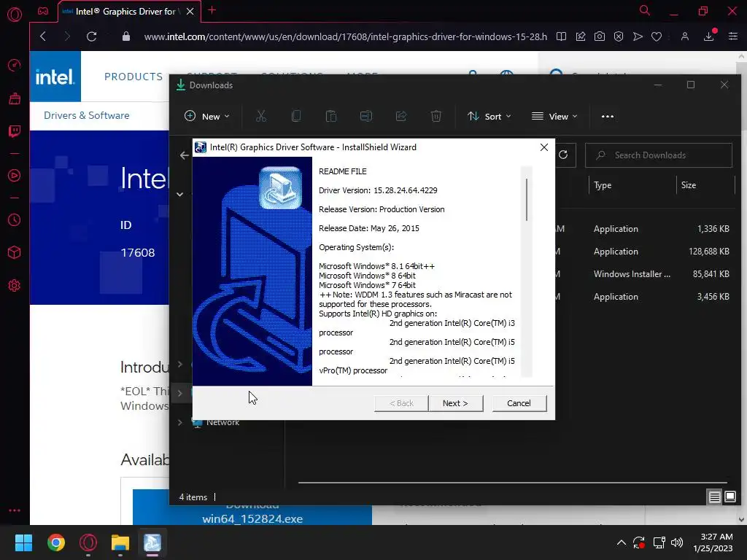The height and width of the screenshot is (560, 747).
Task: Click the intel logo on website
Action: [x=55, y=77]
